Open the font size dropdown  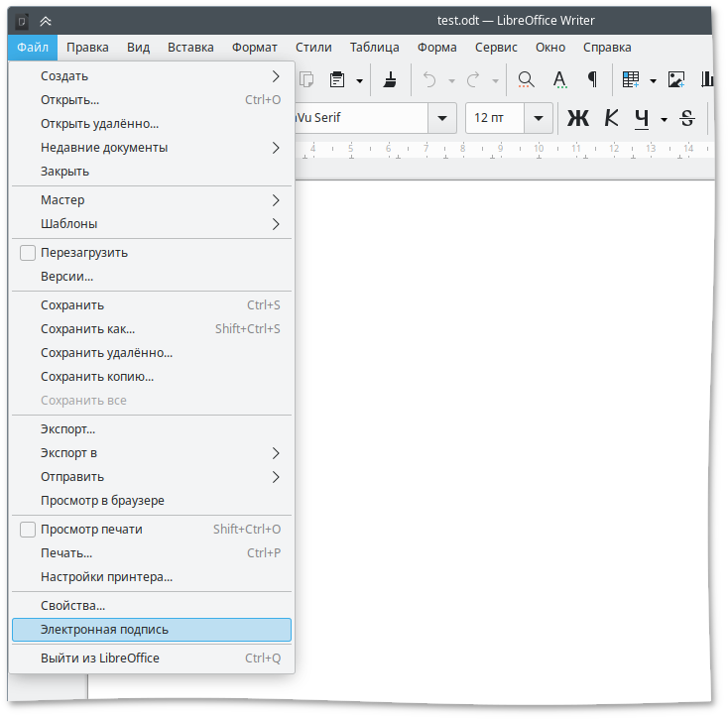pyautogui.click(x=539, y=118)
